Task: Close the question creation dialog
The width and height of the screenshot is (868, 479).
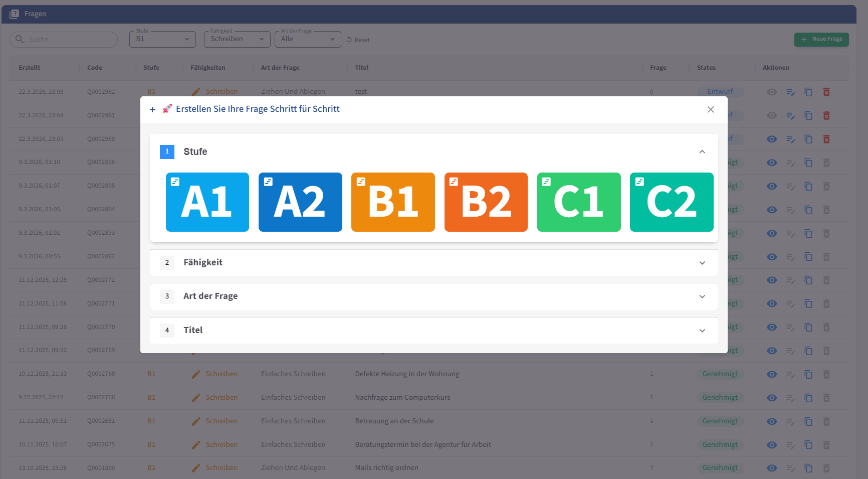Action: pos(710,109)
